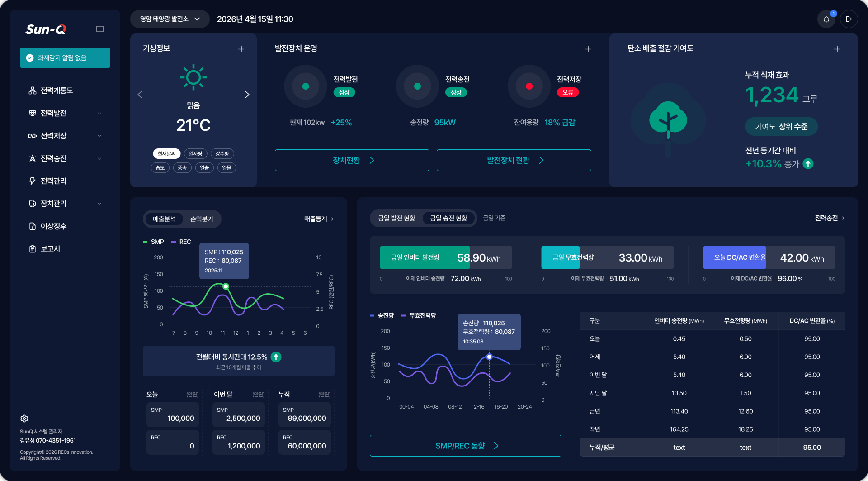This screenshot has height=481, width=868.
Task: Open the 영암 태양광 발전소 plant dropdown
Action: pyautogui.click(x=170, y=19)
